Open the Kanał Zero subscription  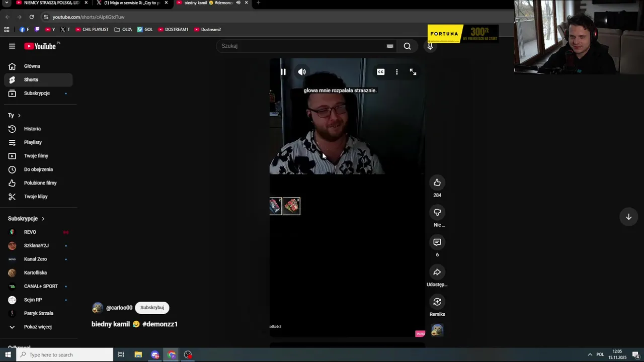click(38, 259)
